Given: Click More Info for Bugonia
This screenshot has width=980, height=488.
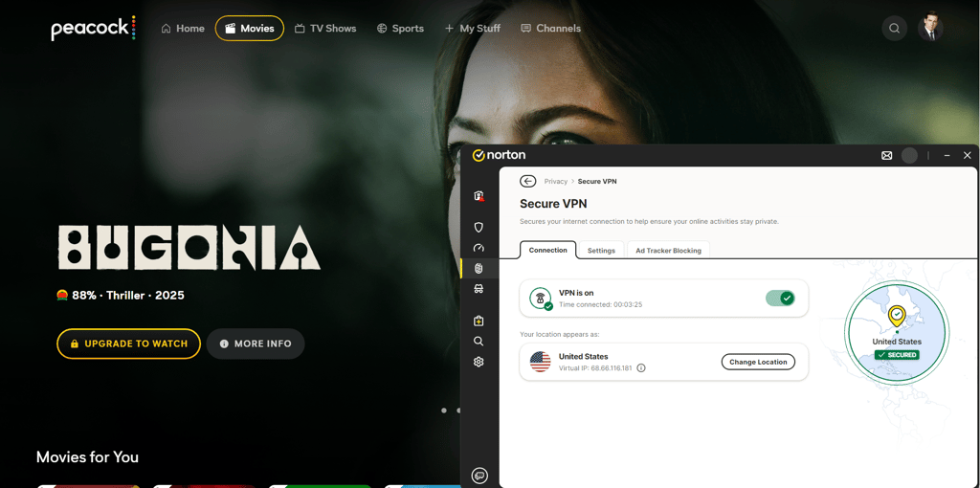Looking at the screenshot, I should pyautogui.click(x=256, y=344).
